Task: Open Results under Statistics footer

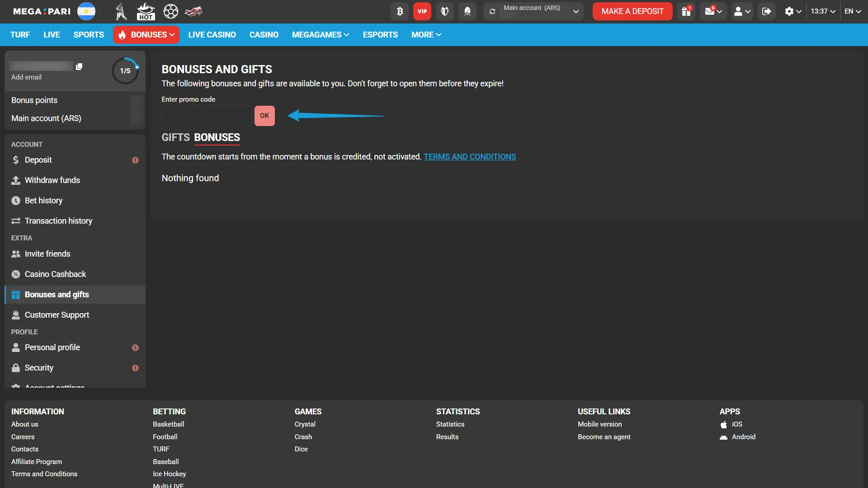Action: point(447,437)
